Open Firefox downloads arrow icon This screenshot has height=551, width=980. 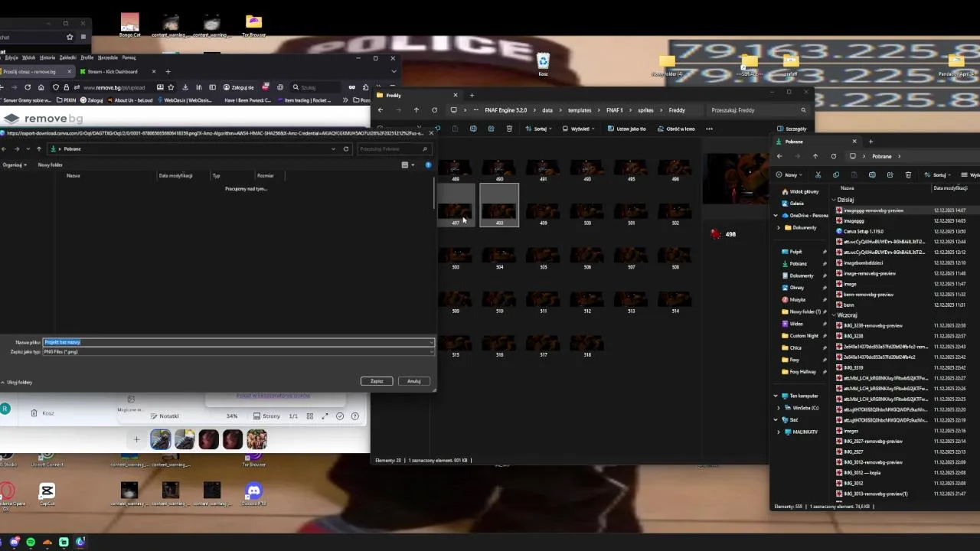[185, 87]
